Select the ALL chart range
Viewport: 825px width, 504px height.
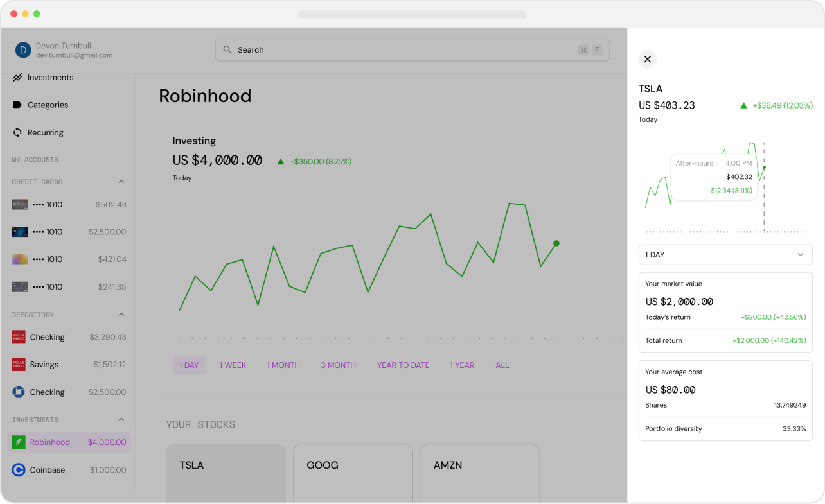pos(502,365)
